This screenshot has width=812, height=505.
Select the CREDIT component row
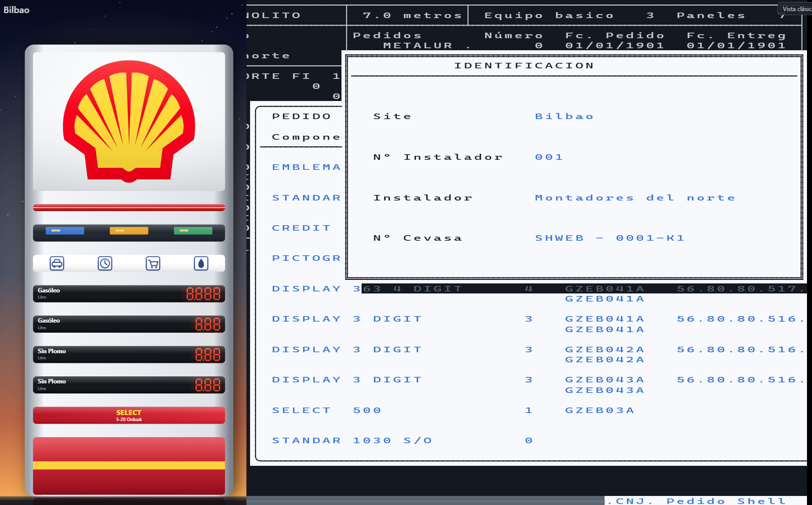301,228
